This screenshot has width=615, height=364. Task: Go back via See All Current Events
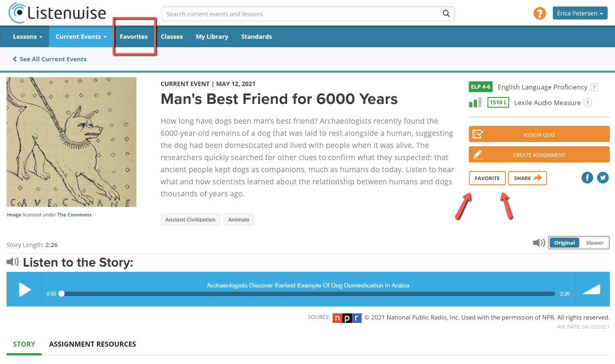coord(50,59)
